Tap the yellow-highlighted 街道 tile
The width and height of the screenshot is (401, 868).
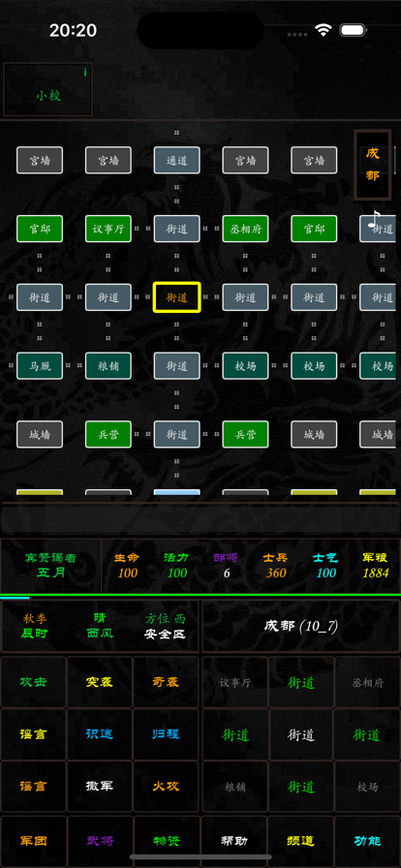(176, 297)
